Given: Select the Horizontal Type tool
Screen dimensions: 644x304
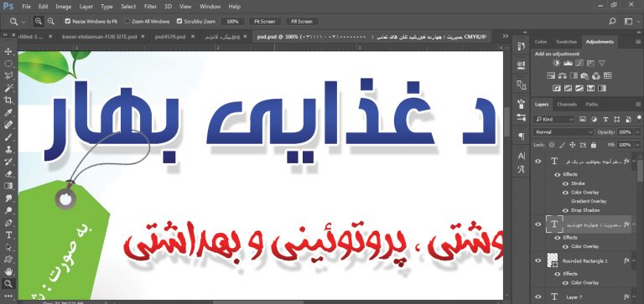Looking at the screenshot, I should pyautogui.click(x=8, y=235).
